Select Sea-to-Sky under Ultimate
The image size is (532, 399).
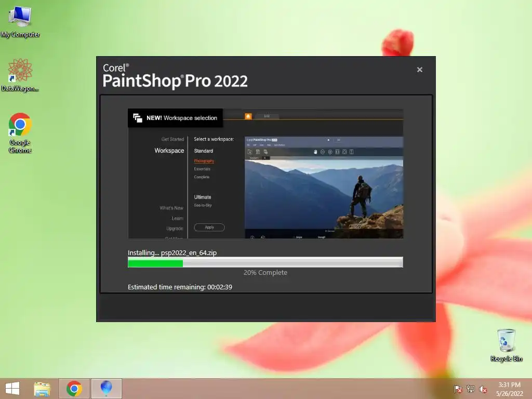[x=203, y=205]
